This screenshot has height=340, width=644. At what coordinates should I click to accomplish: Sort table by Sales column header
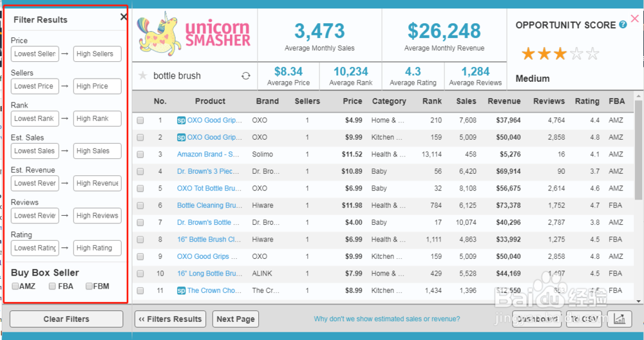(x=466, y=101)
